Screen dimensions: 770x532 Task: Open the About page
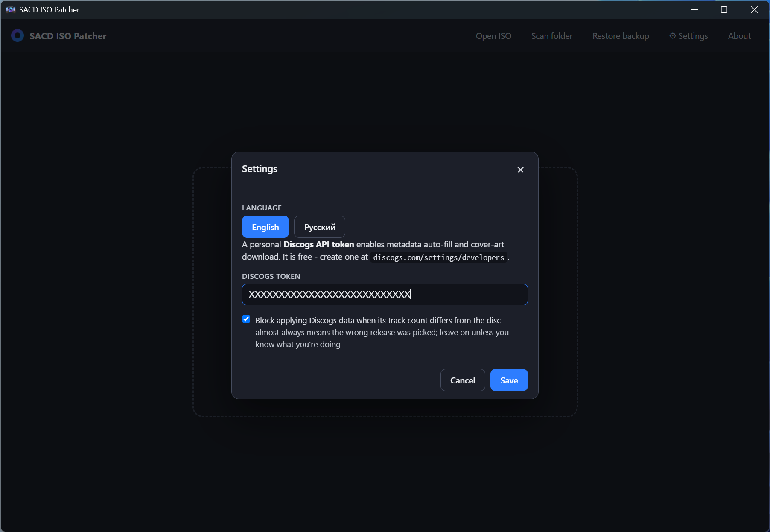[x=739, y=36]
